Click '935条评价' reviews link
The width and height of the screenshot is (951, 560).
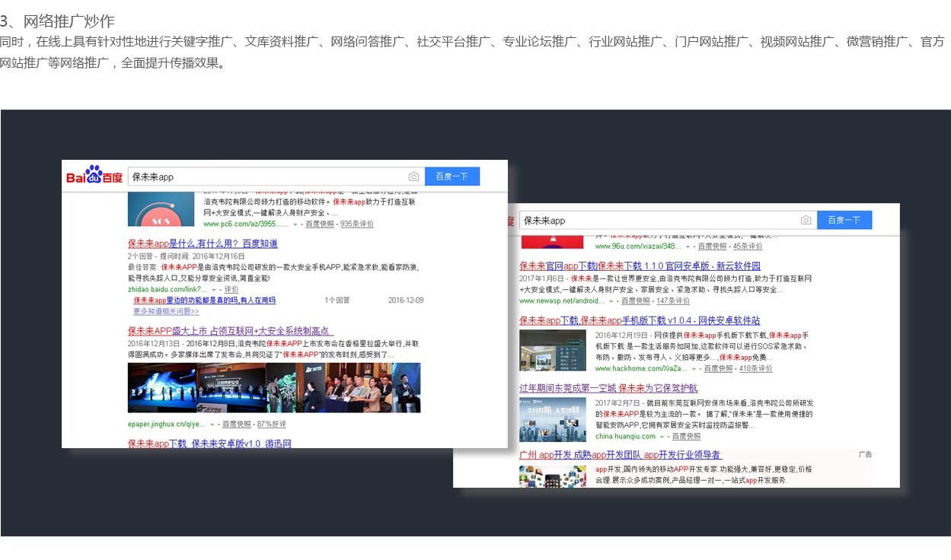[356, 224]
